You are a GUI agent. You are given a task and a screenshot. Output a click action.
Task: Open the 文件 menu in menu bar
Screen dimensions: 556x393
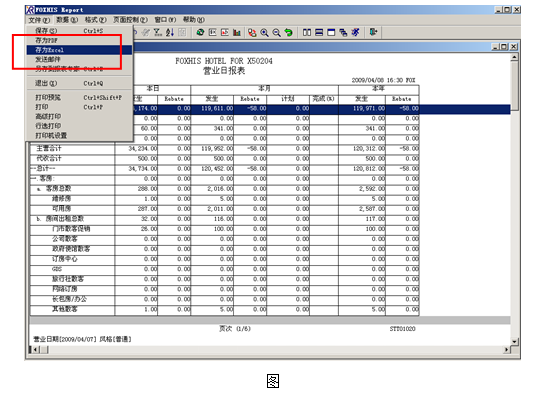coord(39,20)
